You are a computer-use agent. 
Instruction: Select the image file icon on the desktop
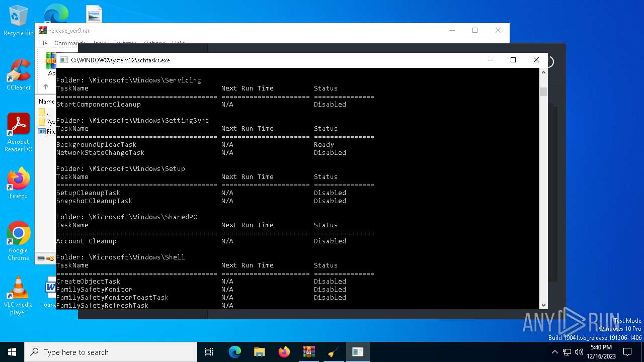94,14
